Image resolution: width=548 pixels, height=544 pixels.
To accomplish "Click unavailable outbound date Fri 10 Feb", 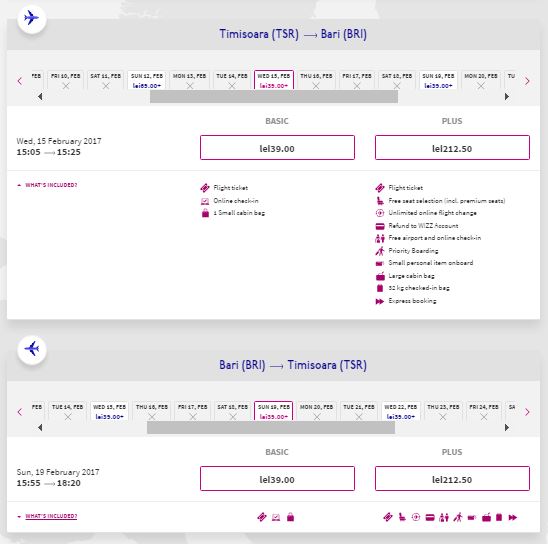I will coord(66,80).
